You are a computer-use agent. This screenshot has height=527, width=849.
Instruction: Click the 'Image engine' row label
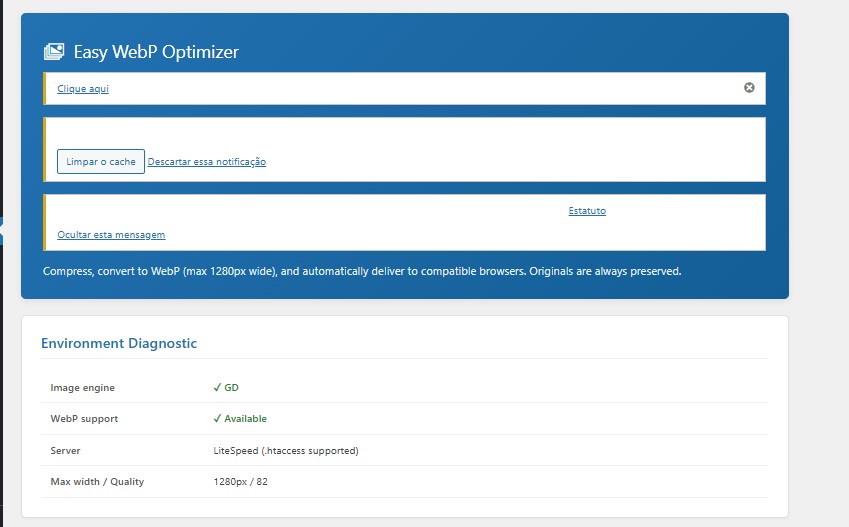point(82,388)
